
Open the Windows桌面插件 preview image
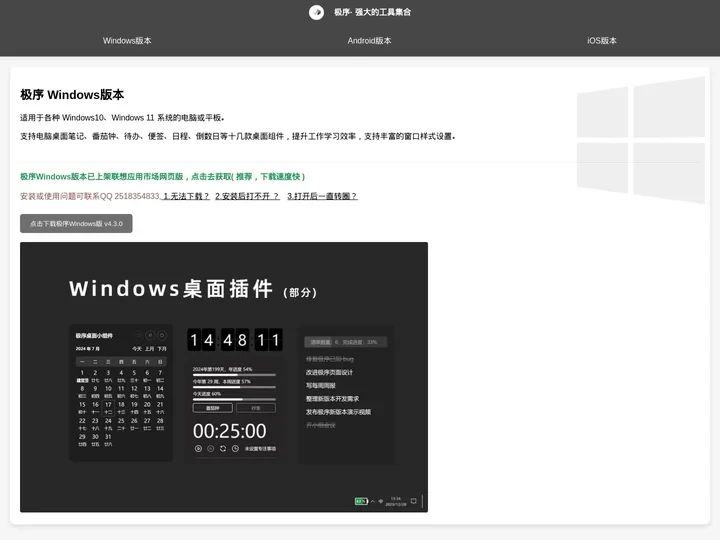[224, 377]
